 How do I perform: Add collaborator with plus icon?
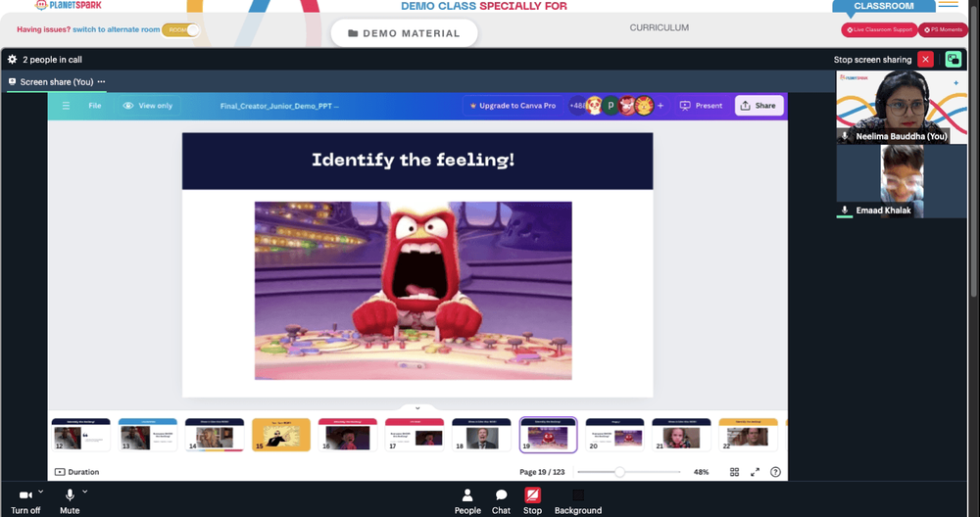tap(660, 106)
